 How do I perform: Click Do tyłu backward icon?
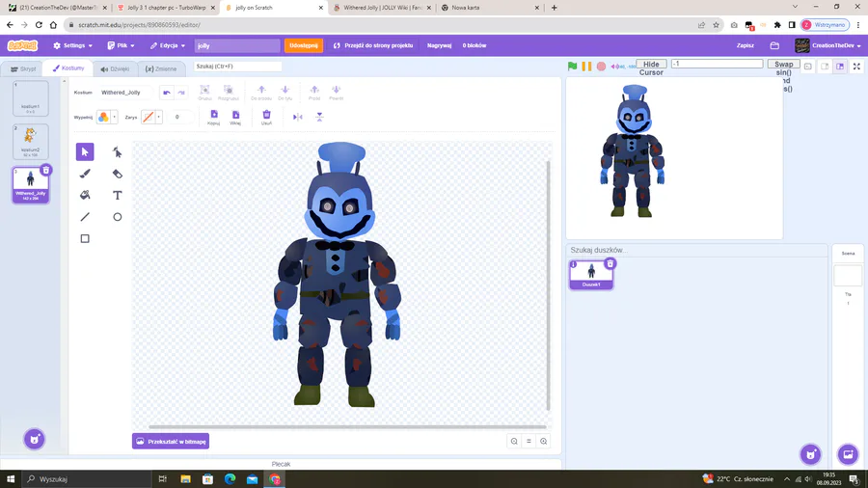click(285, 92)
